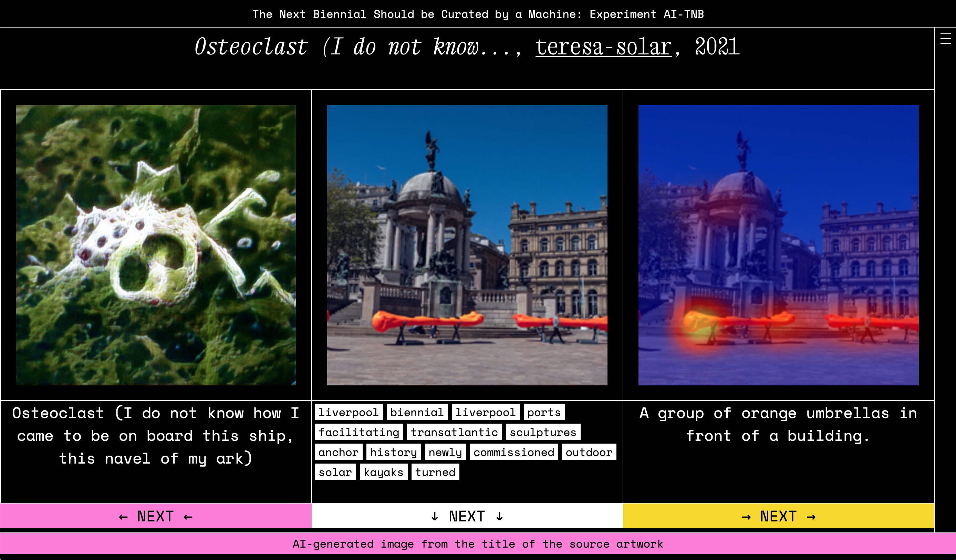Open the AI-generated green bone image
The image size is (956, 560).
tap(156, 245)
